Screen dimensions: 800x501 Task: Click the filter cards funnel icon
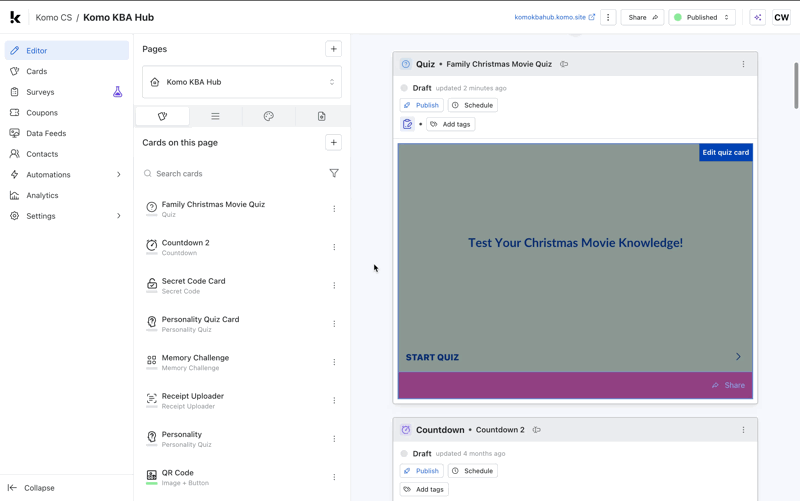(334, 174)
